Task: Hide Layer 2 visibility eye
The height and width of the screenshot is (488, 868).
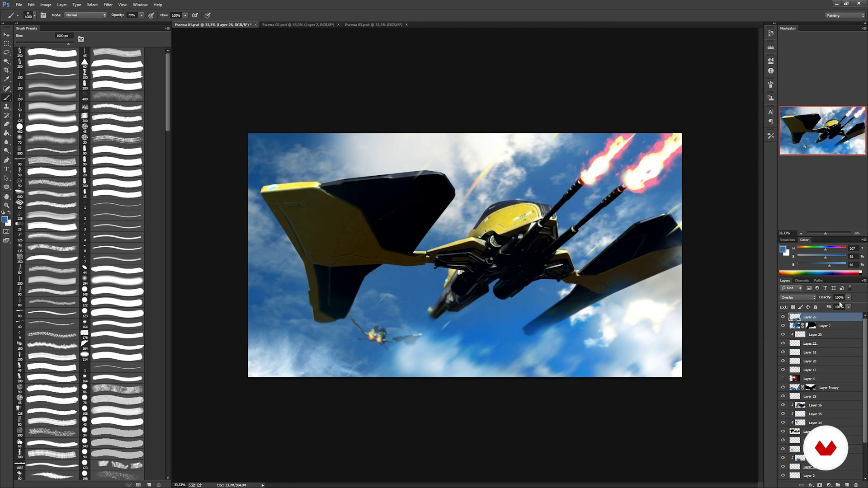Action: [x=783, y=475]
